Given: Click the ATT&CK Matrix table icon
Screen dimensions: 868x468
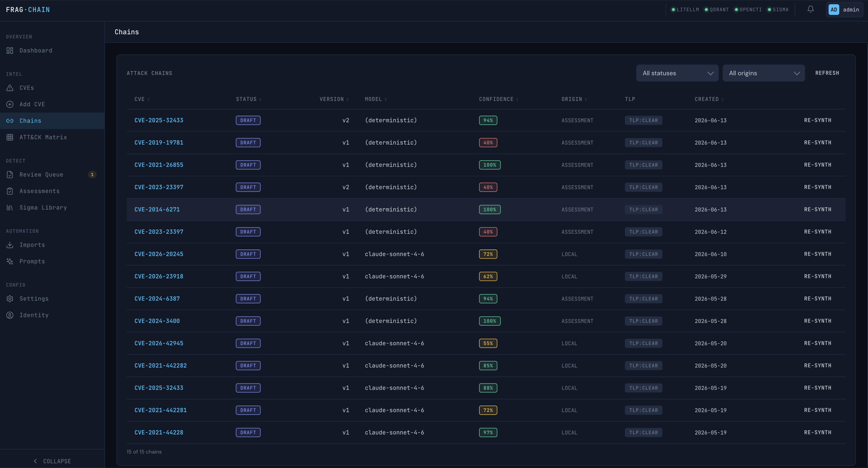Looking at the screenshot, I should pyautogui.click(x=10, y=137).
